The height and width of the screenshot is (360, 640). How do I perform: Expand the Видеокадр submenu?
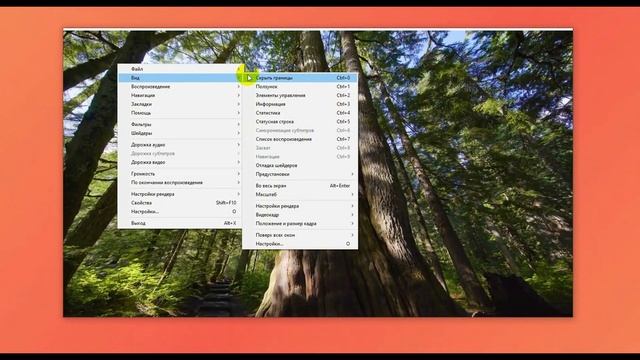(300, 215)
